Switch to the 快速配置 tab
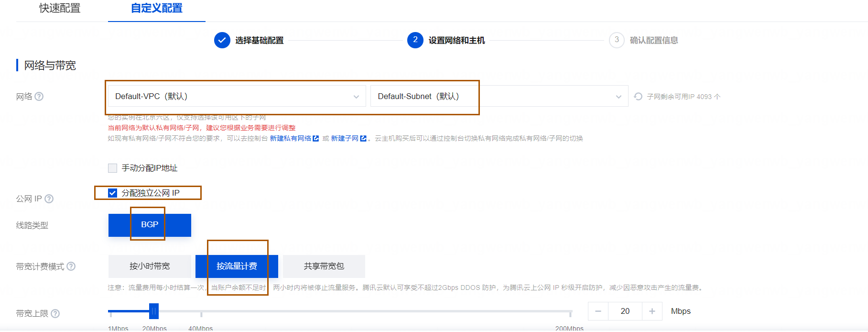 [60, 8]
